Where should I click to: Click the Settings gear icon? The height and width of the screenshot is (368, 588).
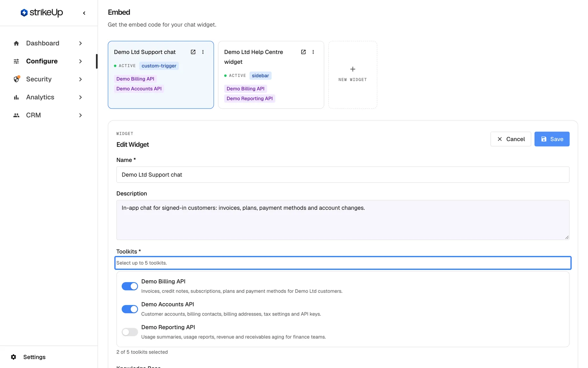click(13, 357)
